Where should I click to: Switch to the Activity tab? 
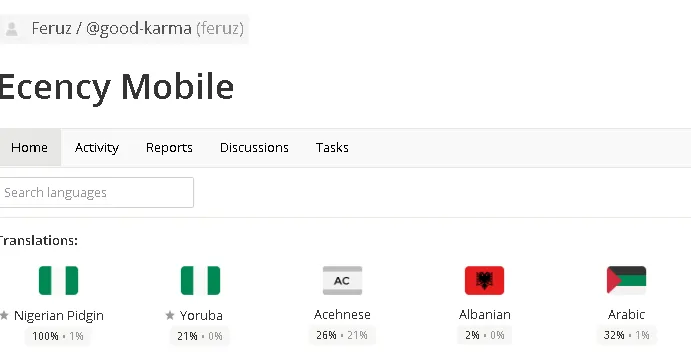(97, 148)
